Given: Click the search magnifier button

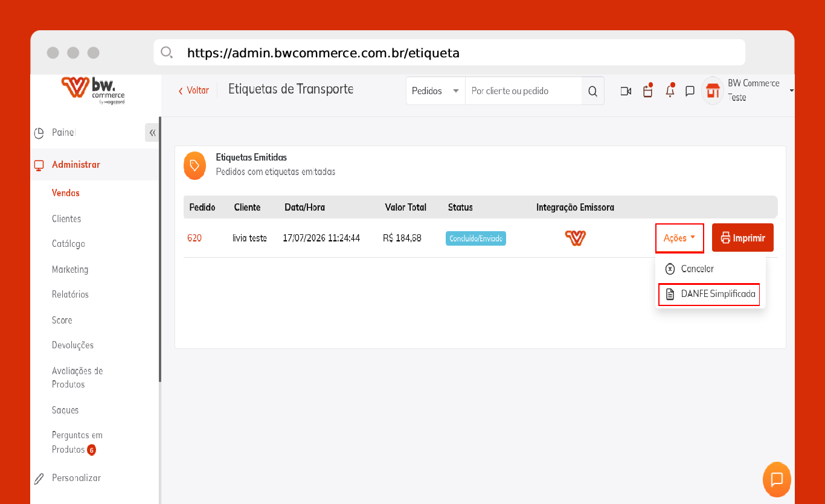Looking at the screenshot, I should pos(592,91).
